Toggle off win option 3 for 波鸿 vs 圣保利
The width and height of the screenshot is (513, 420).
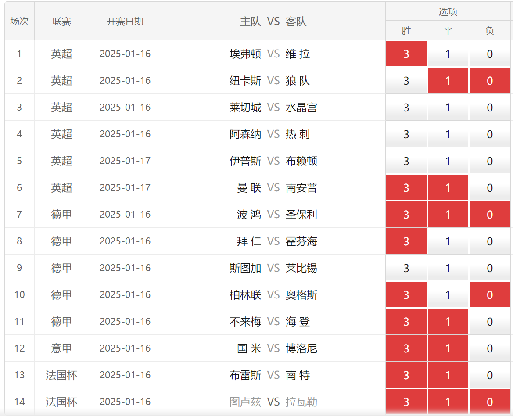(x=406, y=215)
